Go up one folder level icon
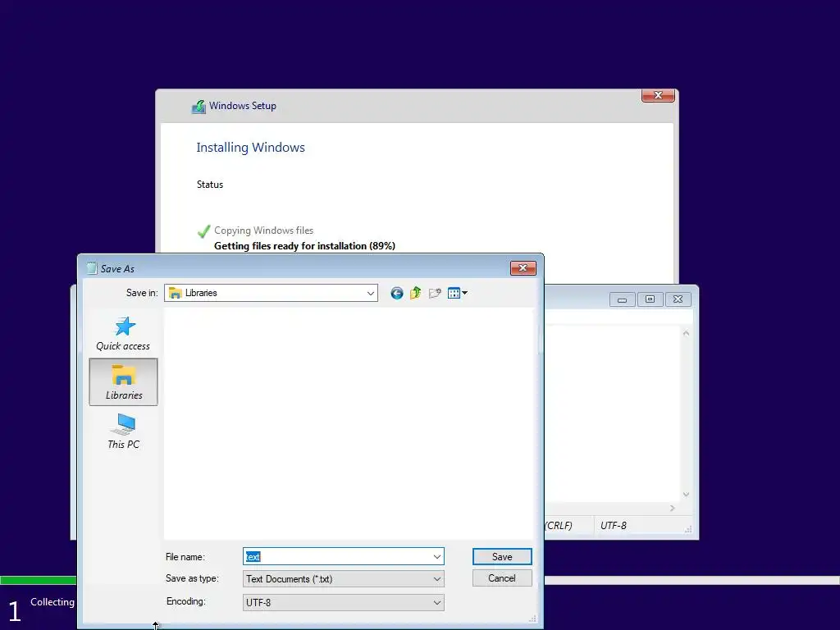This screenshot has height=630, width=840. (x=415, y=293)
